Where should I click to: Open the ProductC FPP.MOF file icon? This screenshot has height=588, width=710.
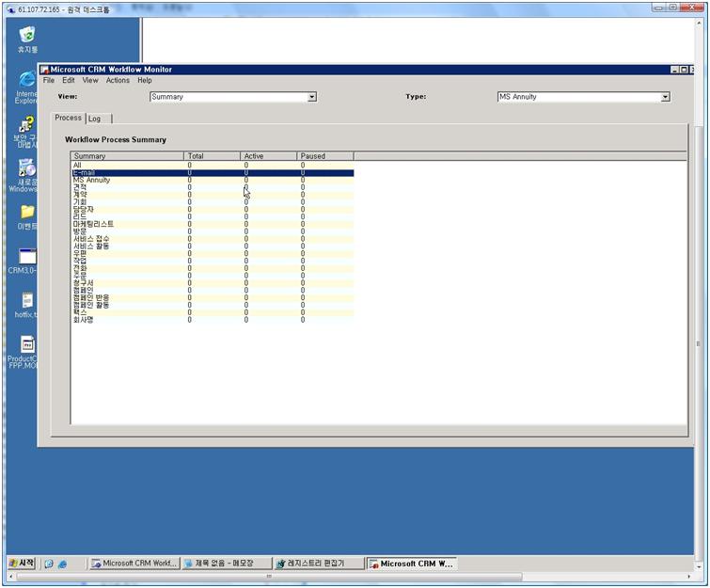pos(23,352)
